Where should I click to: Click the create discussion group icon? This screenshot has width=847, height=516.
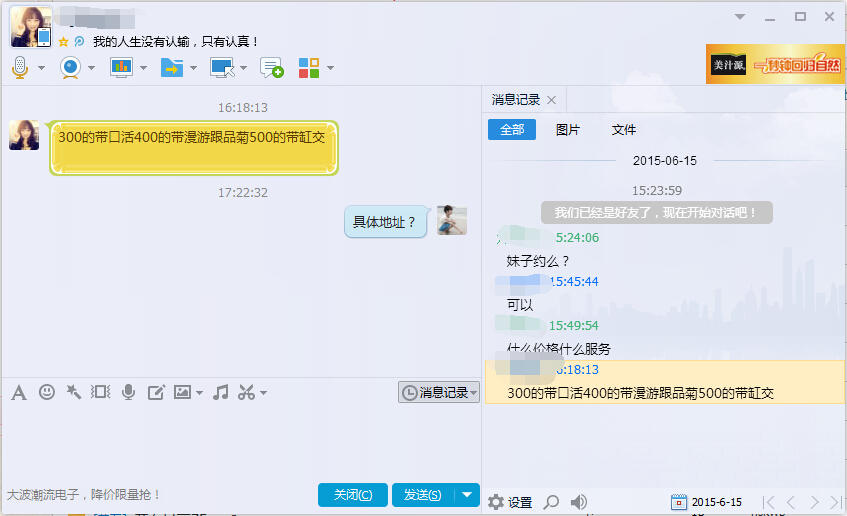pyautogui.click(x=271, y=68)
